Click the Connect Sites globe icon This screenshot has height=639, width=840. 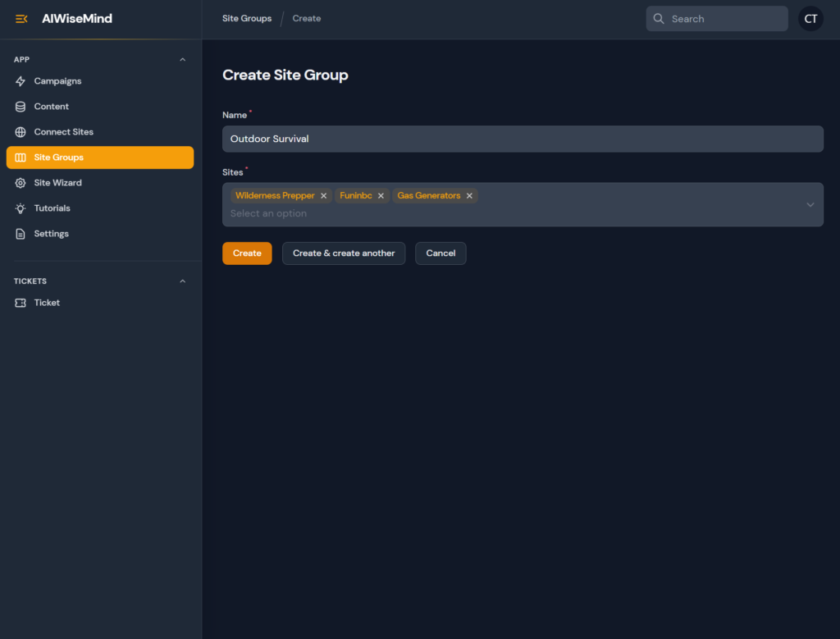[21, 132]
